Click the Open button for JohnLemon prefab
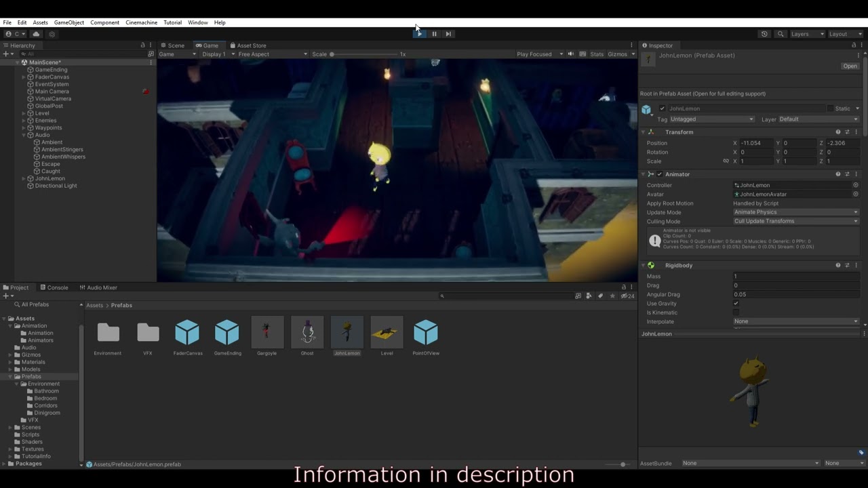 coord(850,66)
